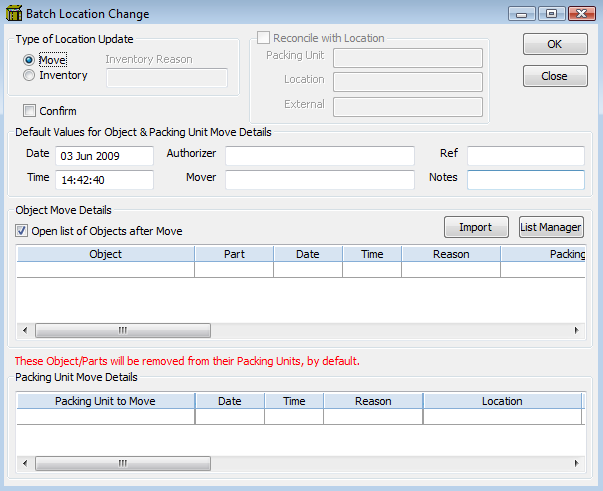603x491 pixels.
Task: Click the empty Part cell in first row
Action: pos(234,270)
